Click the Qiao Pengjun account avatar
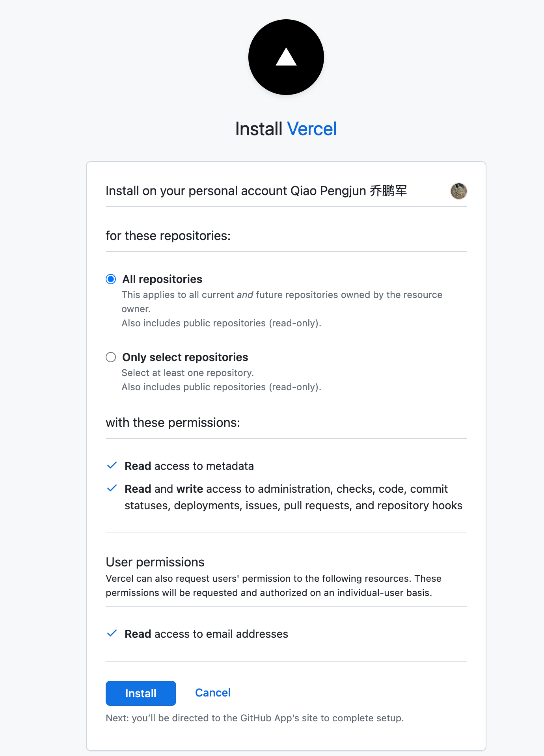The height and width of the screenshot is (756, 544). click(x=458, y=191)
